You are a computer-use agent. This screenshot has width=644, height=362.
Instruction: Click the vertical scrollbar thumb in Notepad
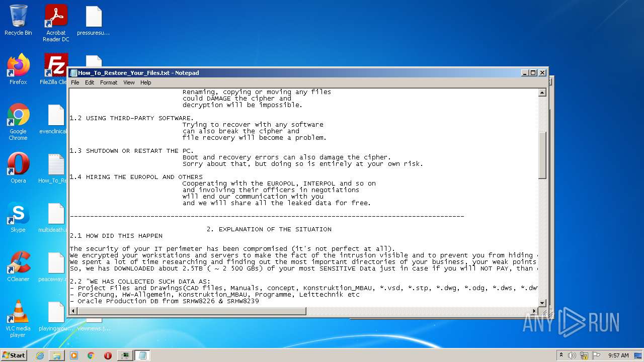coord(542,155)
